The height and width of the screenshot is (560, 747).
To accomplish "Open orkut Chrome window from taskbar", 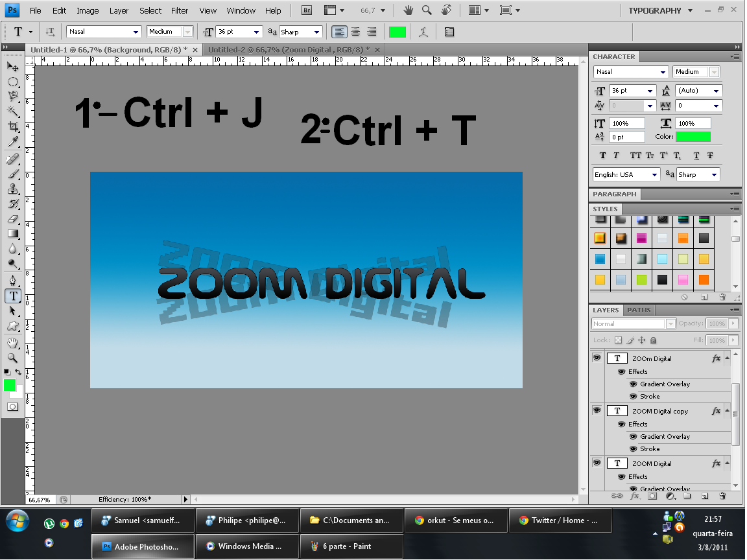I will pyautogui.click(x=456, y=520).
